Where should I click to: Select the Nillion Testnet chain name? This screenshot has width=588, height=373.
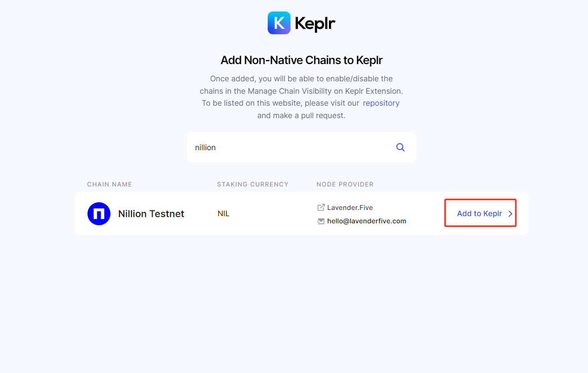click(151, 214)
